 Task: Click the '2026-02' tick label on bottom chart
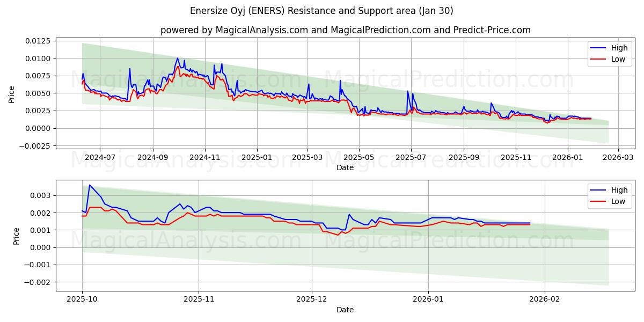click(545, 300)
